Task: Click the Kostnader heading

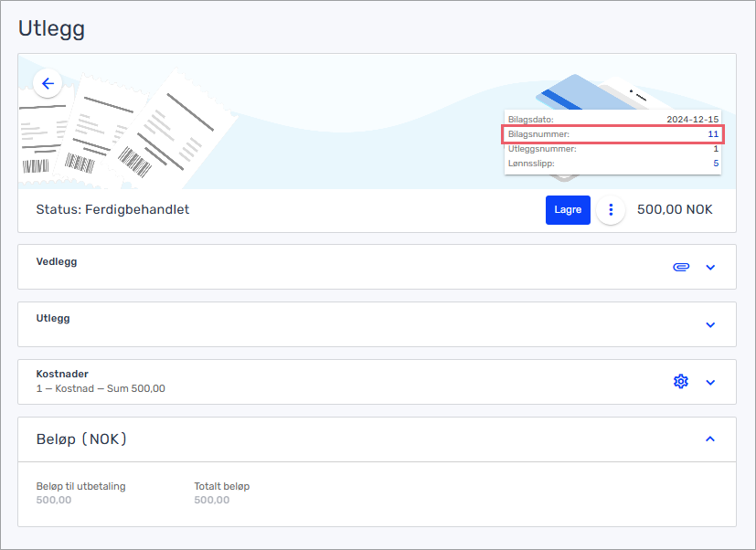Action: pyautogui.click(x=62, y=374)
